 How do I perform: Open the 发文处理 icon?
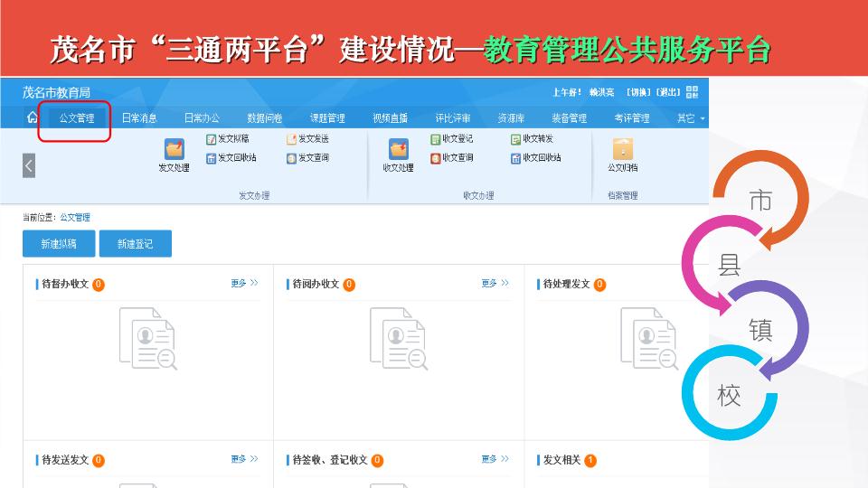point(174,151)
